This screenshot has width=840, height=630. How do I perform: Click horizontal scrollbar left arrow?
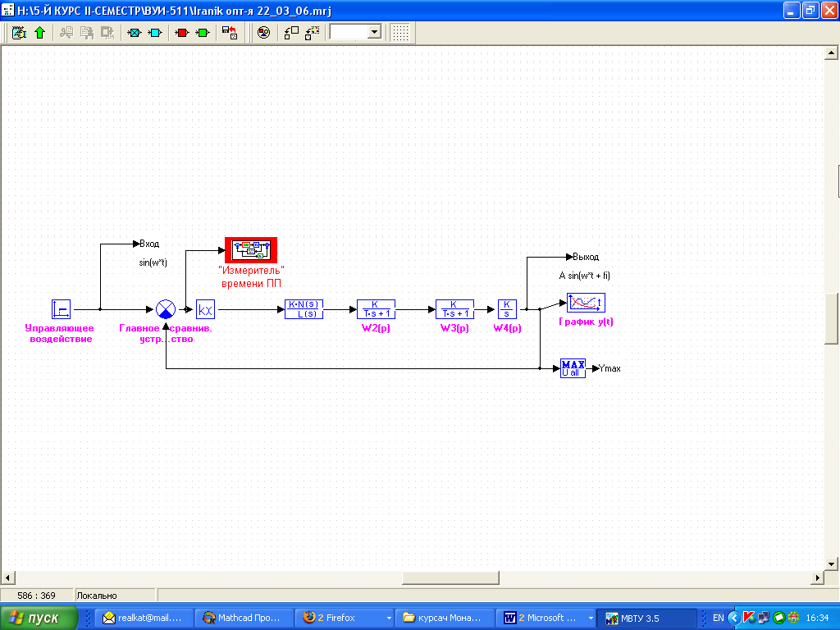pyautogui.click(x=8, y=578)
